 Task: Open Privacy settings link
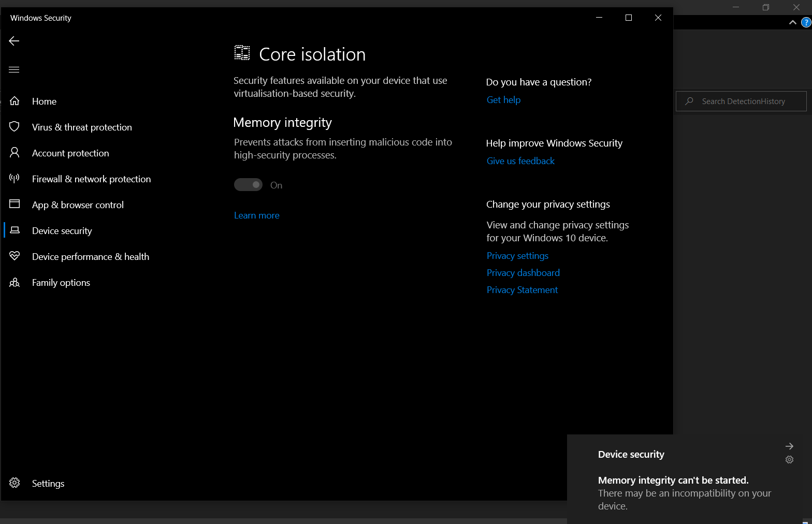click(x=517, y=256)
